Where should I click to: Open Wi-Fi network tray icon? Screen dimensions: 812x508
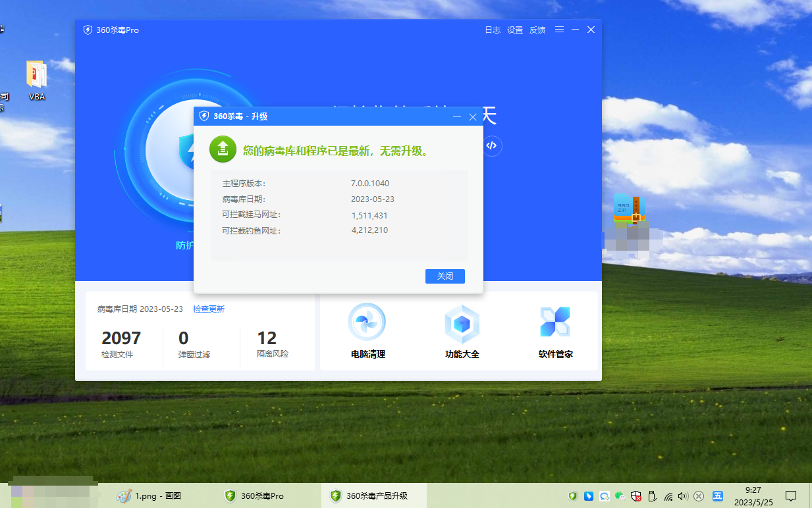pyautogui.click(x=668, y=496)
